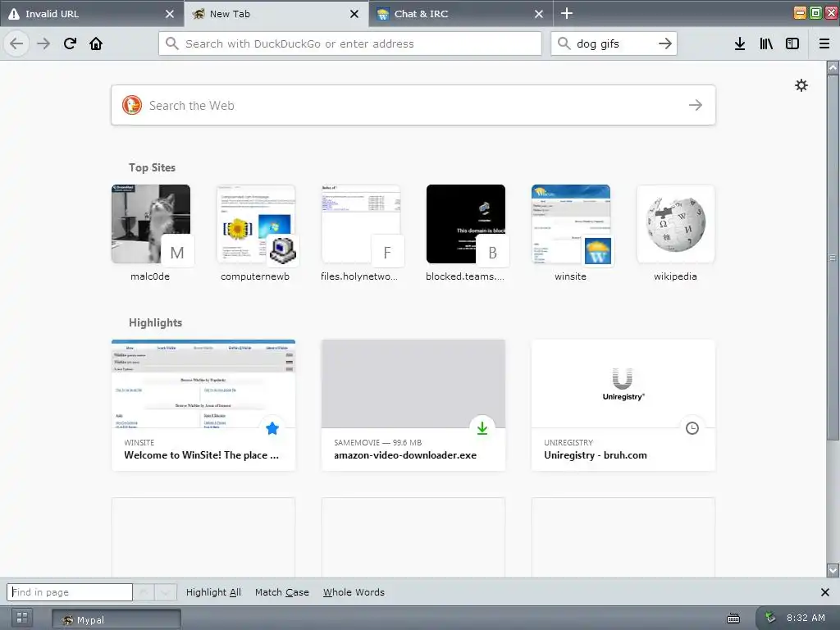Close the Chat & IRC tab

pyautogui.click(x=539, y=14)
